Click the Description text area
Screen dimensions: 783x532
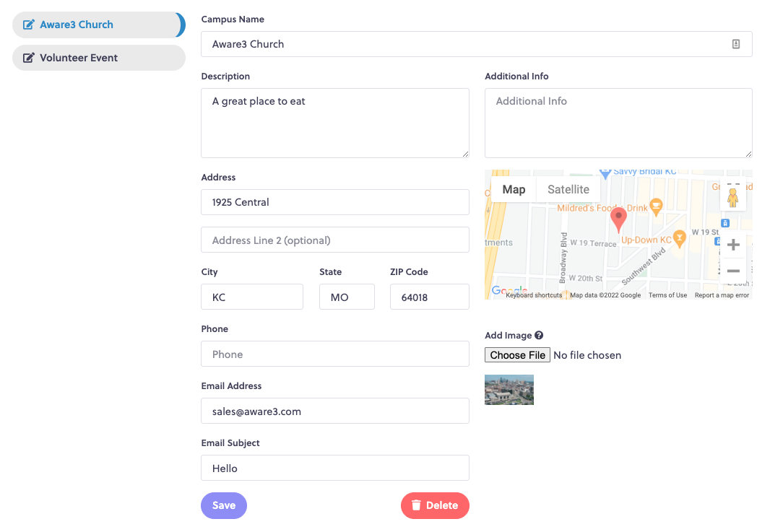coord(335,123)
